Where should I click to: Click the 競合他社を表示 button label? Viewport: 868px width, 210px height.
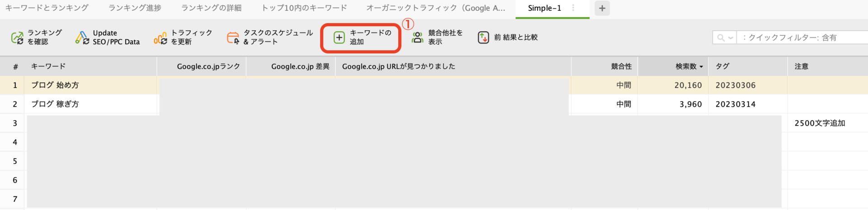point(445,37)
